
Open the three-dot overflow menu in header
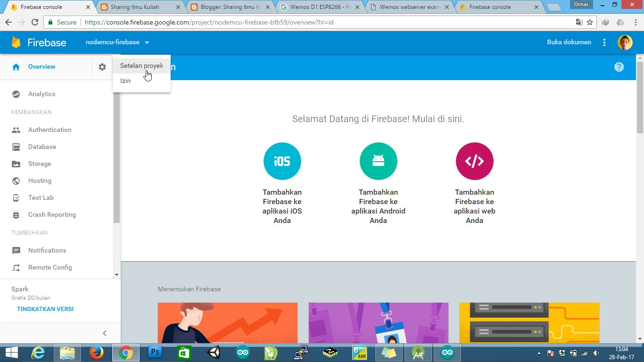coord(604,42)
